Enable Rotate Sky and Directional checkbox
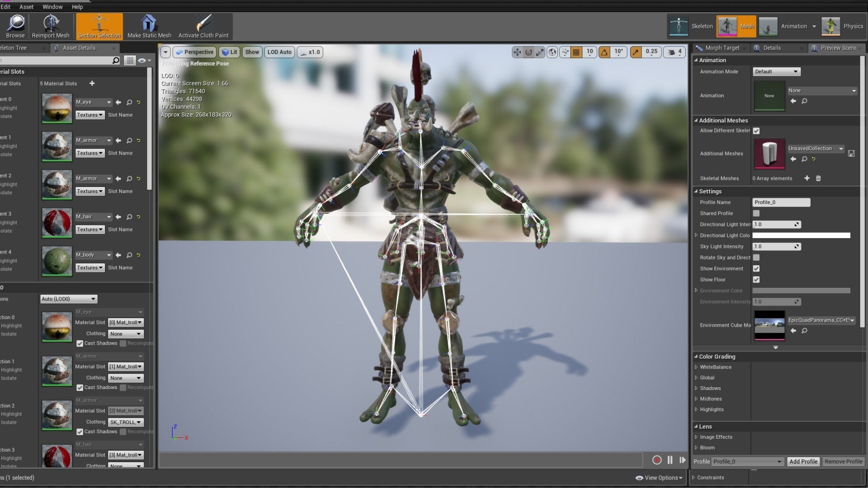The width and height of the screenshot is (868, 488). (756, 258)
